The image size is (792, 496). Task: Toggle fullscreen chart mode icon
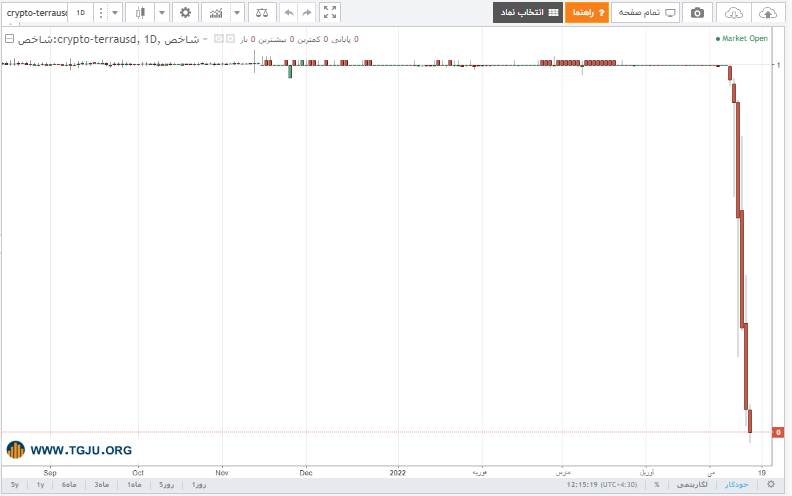[x=330, y=13]
